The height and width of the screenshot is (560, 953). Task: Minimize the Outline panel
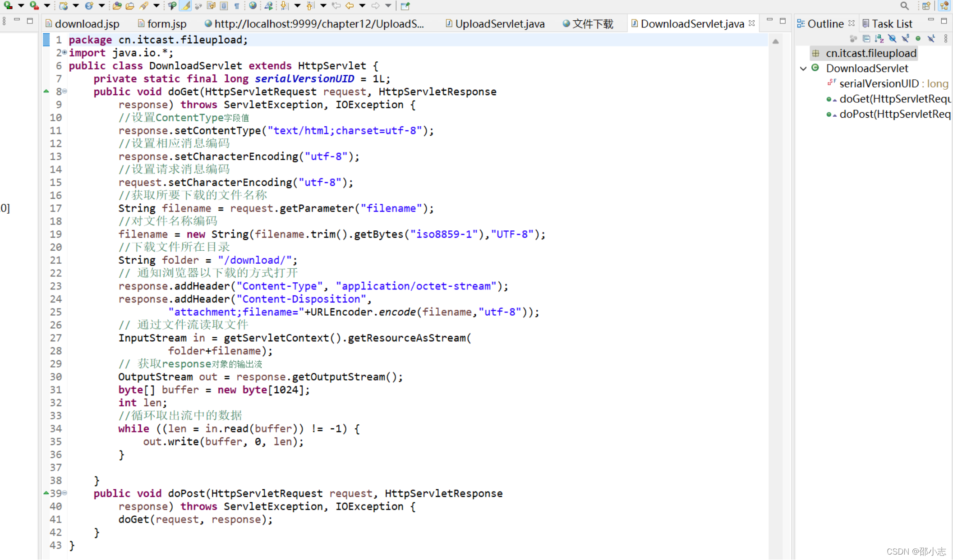point(930,20)
